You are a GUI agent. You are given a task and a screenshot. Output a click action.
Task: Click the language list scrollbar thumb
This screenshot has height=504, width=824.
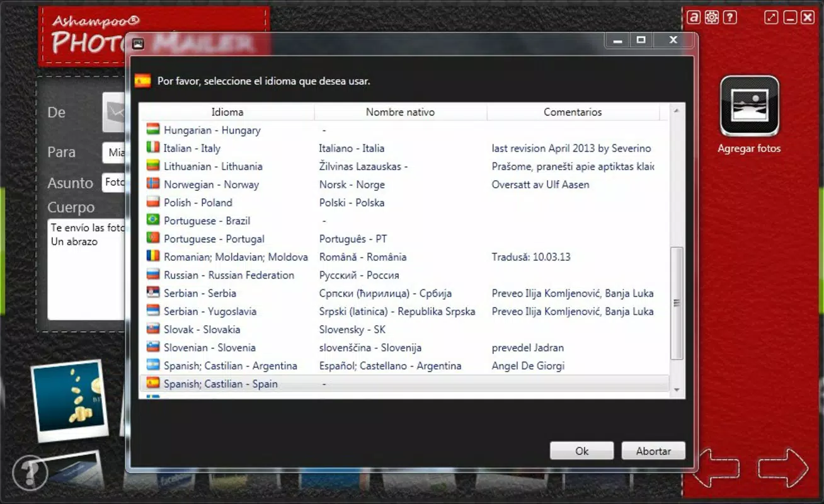pyautogui.click(x=677, y=303)
